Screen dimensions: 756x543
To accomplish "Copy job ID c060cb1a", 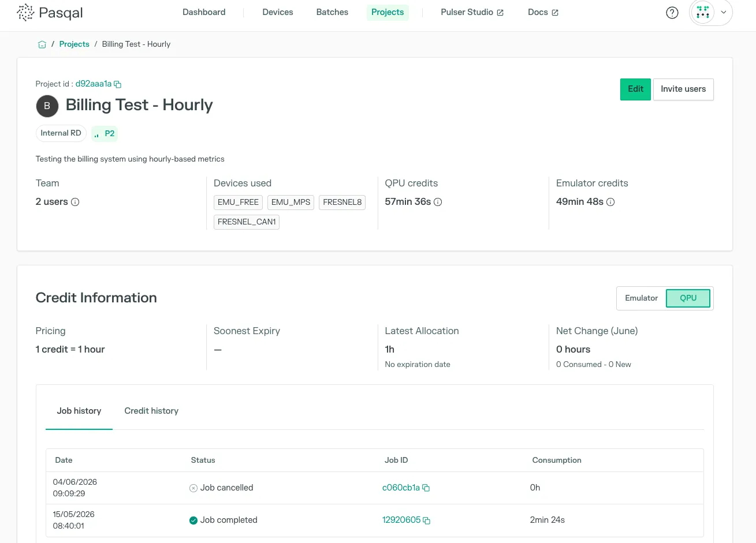I will pyautogui.click(x=426, y=488).
